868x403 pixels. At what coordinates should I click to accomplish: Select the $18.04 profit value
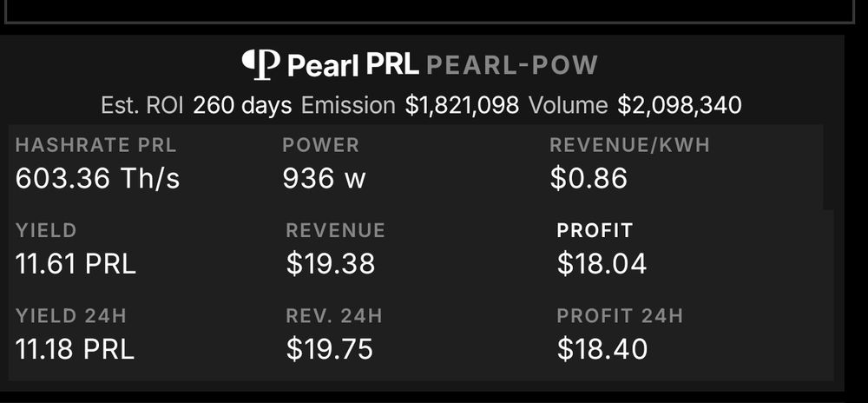[602, 264]
